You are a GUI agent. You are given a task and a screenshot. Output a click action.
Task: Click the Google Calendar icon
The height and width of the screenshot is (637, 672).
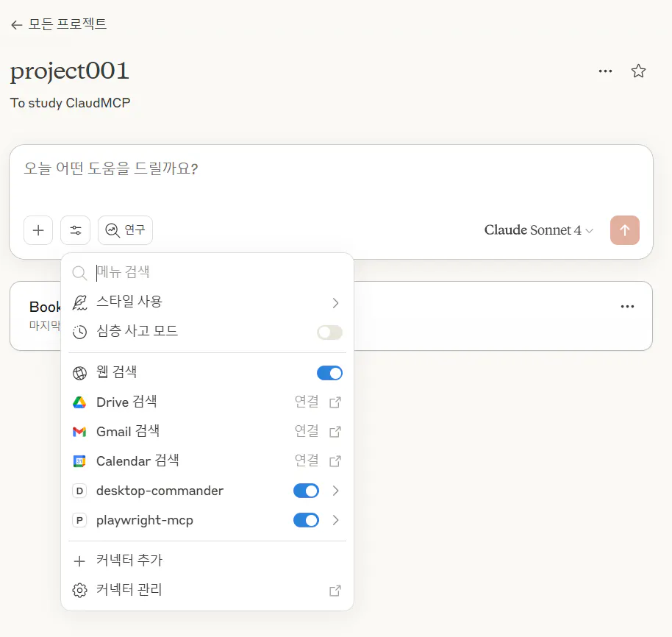tap(79, 461)
